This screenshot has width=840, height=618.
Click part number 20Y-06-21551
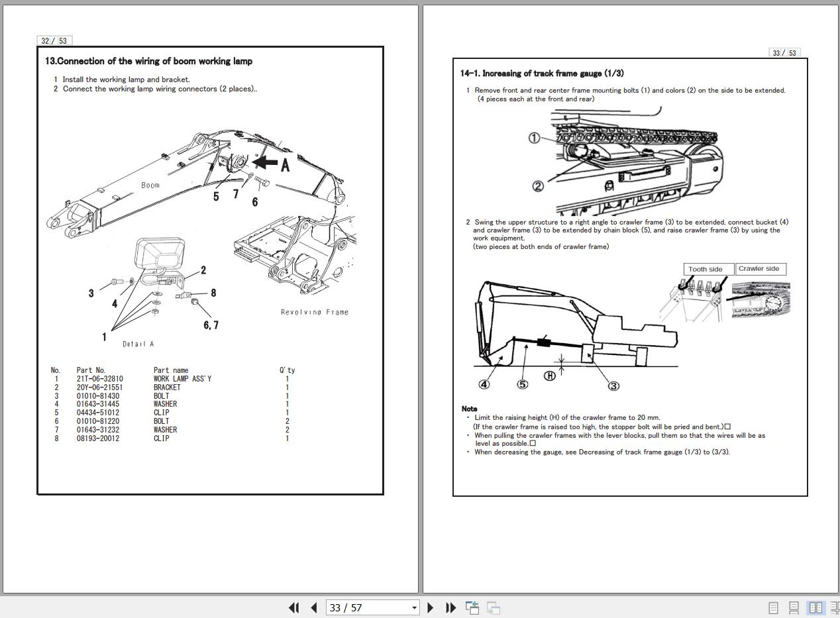99,387
